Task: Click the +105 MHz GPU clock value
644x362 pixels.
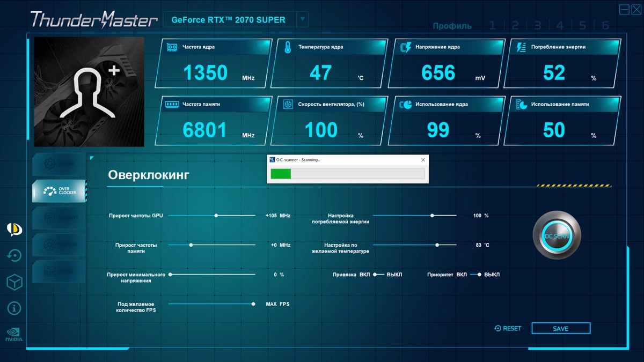Action: pyautogui.click(x=278, y=216)
